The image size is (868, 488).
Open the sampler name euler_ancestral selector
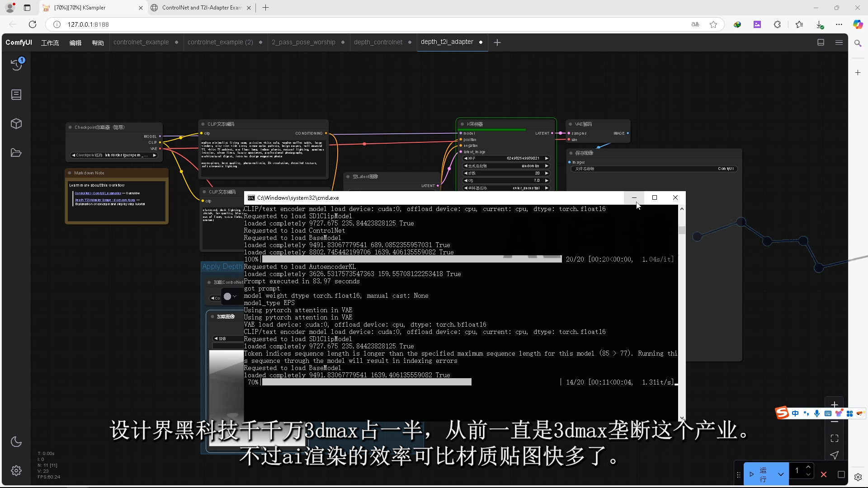coord(506,188)
